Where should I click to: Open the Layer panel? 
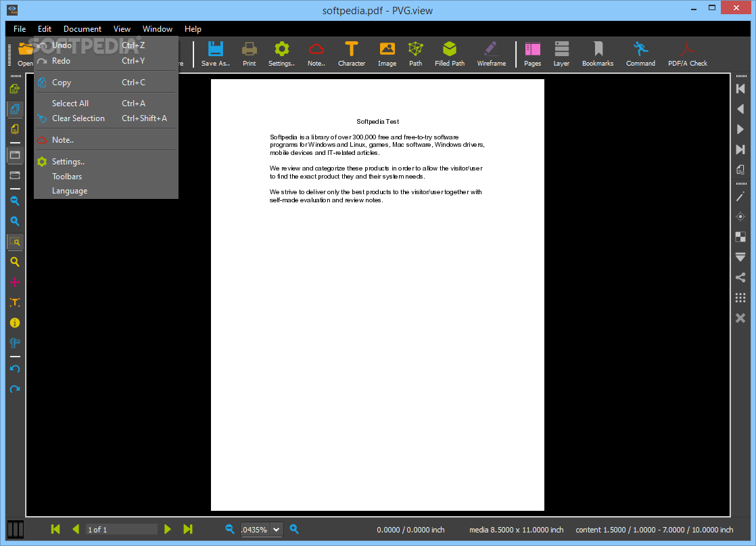tap(561, 53)
